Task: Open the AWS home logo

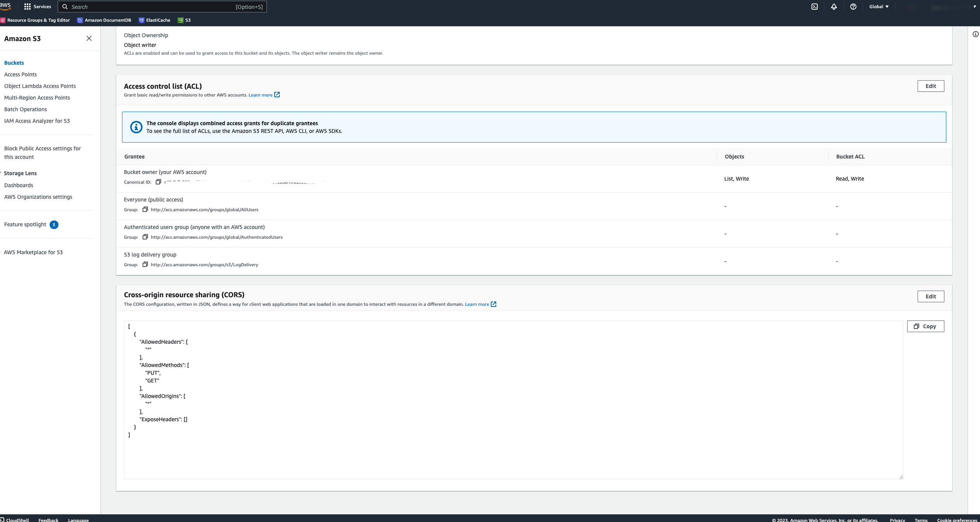Action: coord(5,6)
